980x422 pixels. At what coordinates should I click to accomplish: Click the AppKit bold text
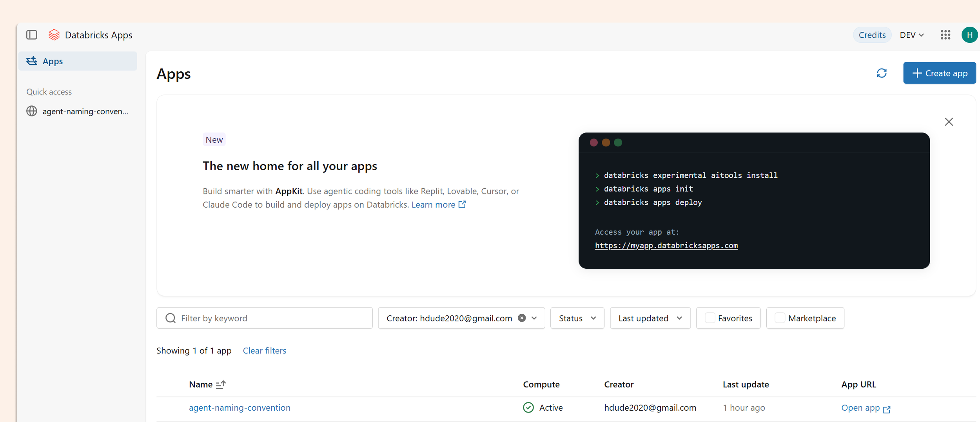tap(289, 191)
